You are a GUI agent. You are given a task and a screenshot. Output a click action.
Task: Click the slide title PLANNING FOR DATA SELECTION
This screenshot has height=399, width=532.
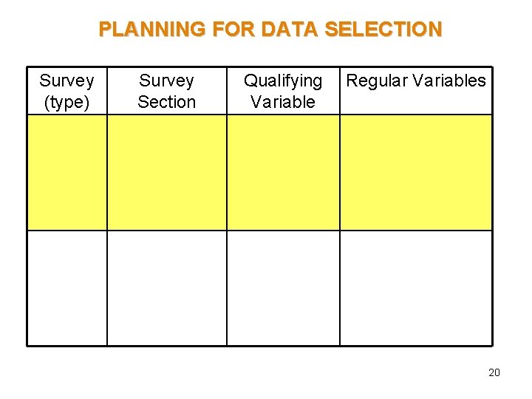click(x=270, y=30)
